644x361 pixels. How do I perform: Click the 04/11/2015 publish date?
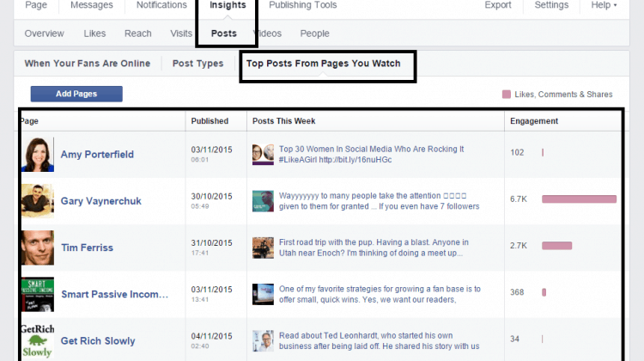click(211, 340)
